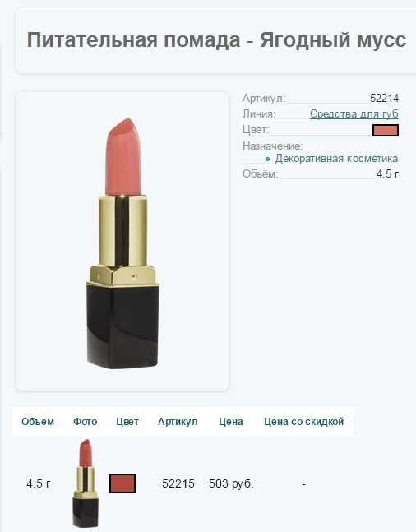Open the Средства для губ link
This screenshot has height=532, width=416.
[354, 114]
